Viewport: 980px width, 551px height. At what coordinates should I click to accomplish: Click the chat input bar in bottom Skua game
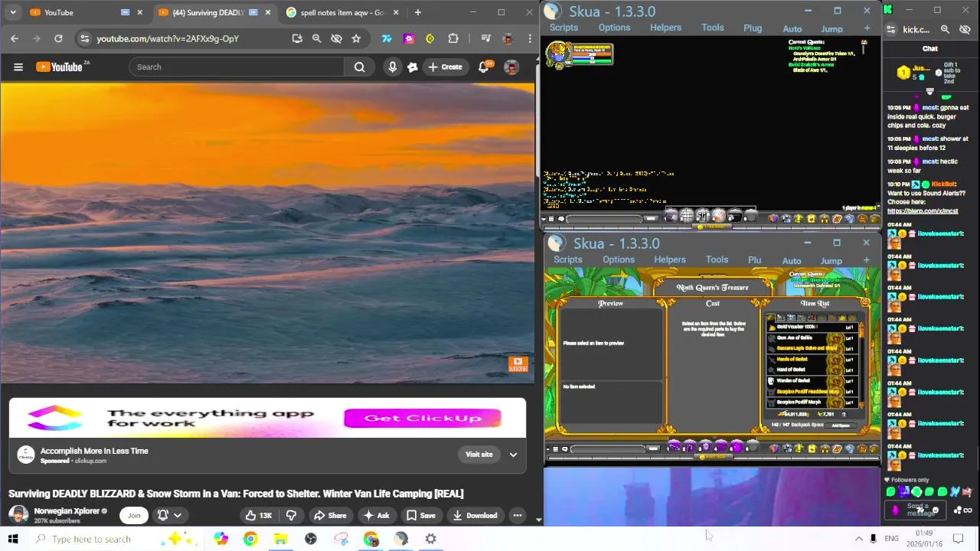click(607, 449)
